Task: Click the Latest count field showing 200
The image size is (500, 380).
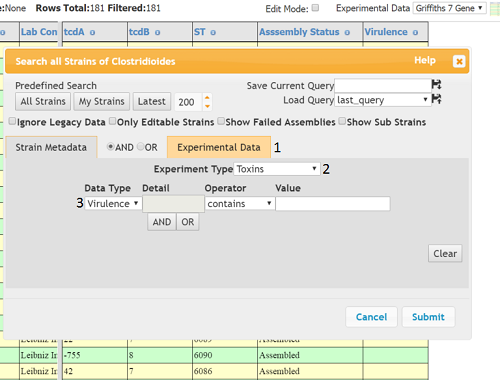Action: pos(188,102)
